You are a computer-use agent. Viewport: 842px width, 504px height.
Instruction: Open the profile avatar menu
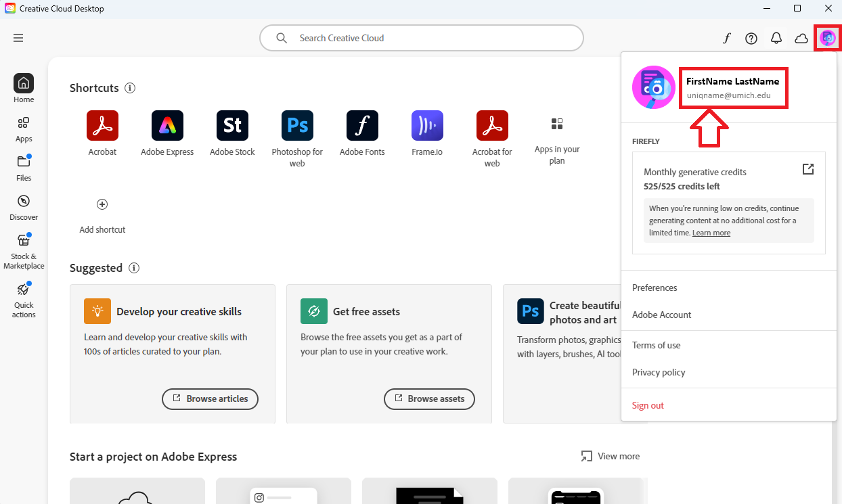point(827,38)
